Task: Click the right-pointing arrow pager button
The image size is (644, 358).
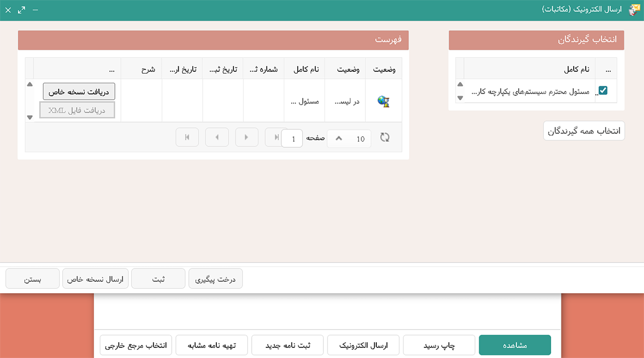Action: (246, 137)
